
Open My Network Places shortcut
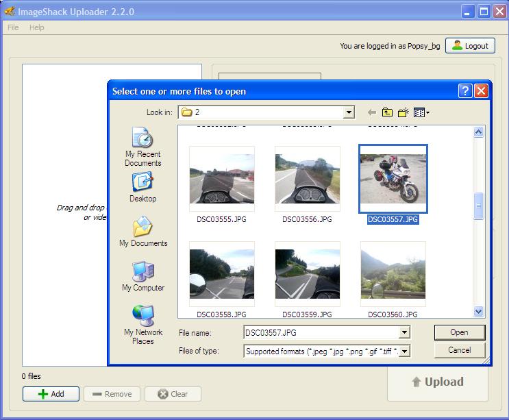[143, 325]
